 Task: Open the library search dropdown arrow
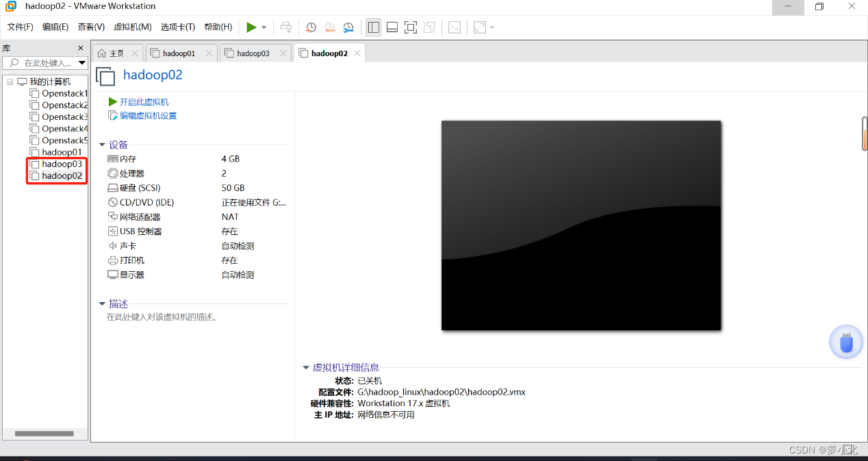click(82, 63)
